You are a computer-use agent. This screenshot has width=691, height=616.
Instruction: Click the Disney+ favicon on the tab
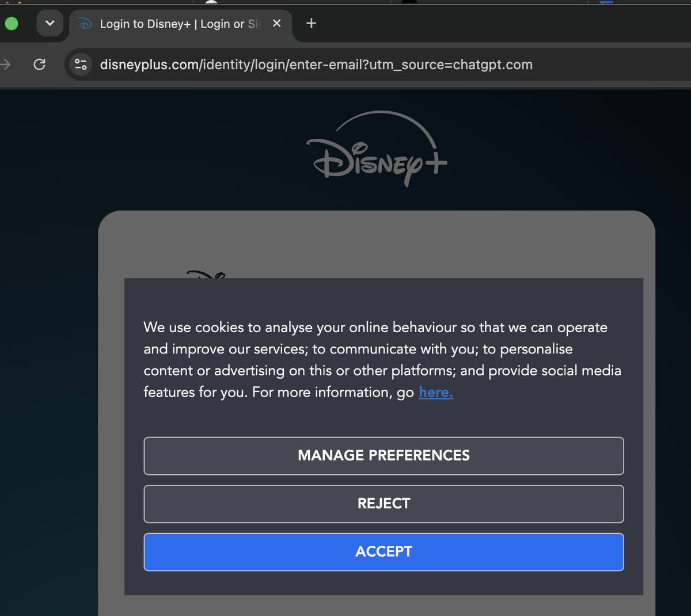[x=85, y=24]
